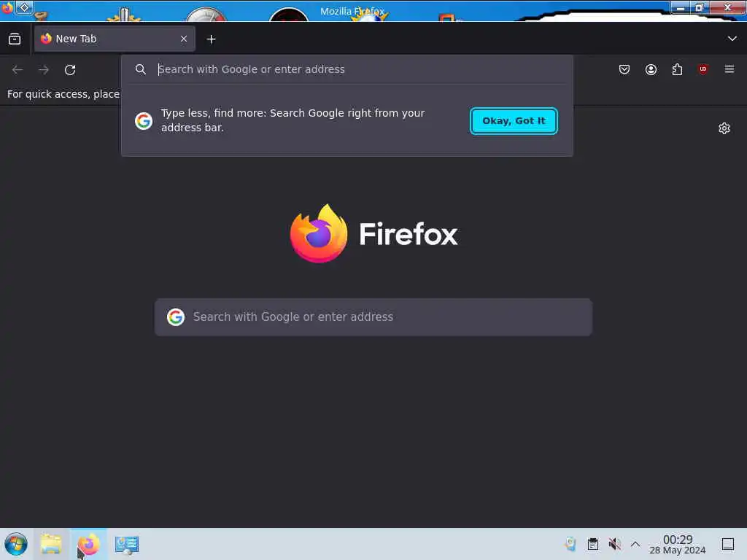Screen dimensions: 747x560
Task: Click the Google icon in the tip
Action: tap(144, 121)
